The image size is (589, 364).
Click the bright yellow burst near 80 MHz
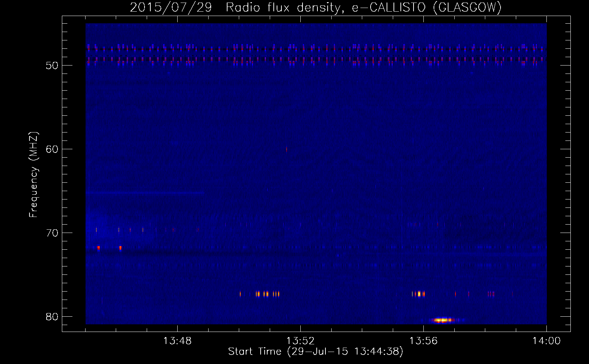tap(442, 320)
